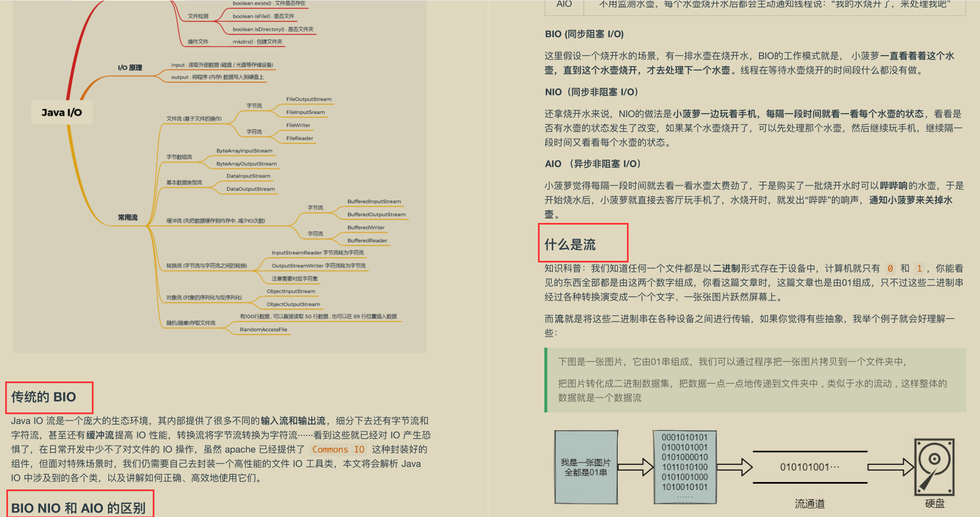980x517 pixels.
Task: Click the 'AIO (异步非阻塞 I/O)' subheading
Action: 593,164
